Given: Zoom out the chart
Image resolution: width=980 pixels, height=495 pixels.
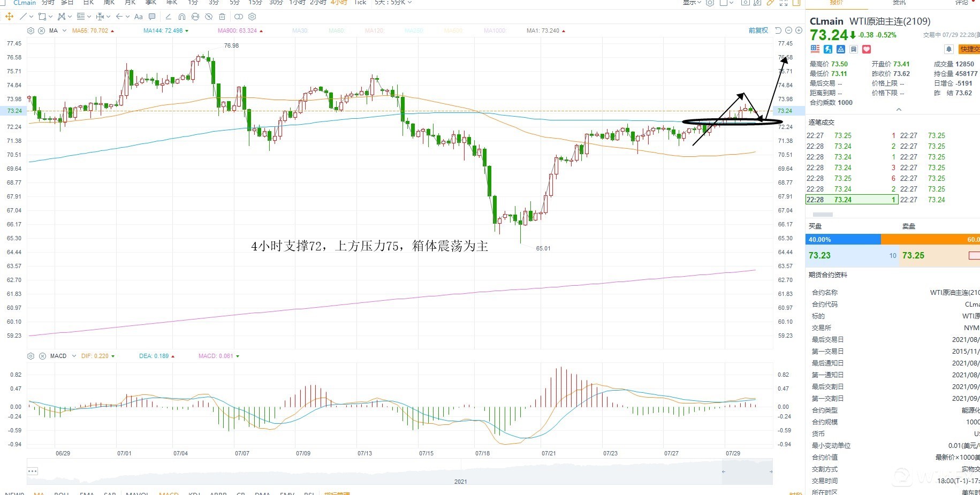Looking at the screenshot, I should pyautogui.click(x=788, y=31).
